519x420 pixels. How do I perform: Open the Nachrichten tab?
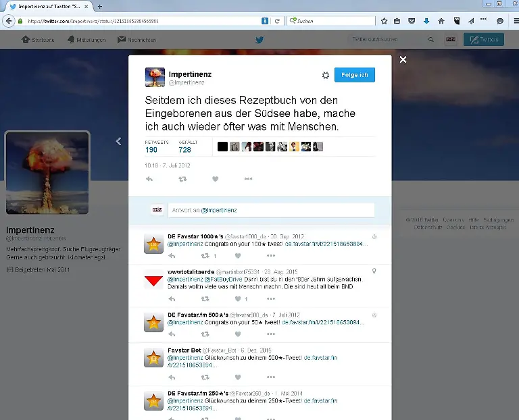(137, 40)
